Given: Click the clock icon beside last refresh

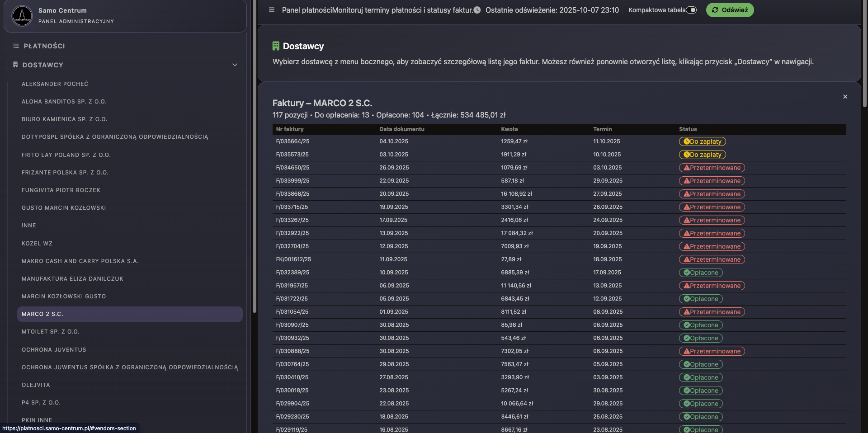Looking at the screenshot, I should [x=477, y=10].
